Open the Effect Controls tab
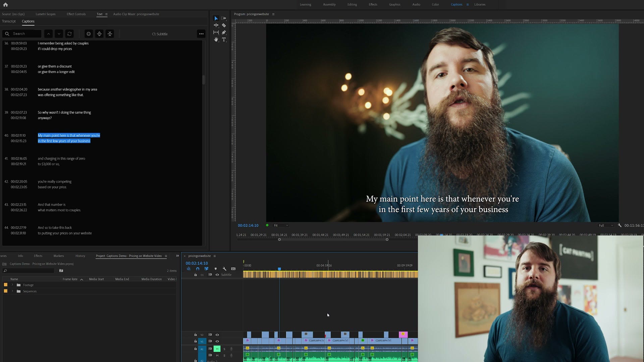Screen dimensions: 644x362 (76, 14)
